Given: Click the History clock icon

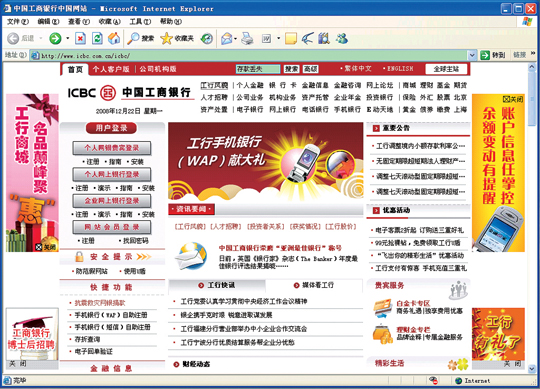Looking at the screenshot, I should pyautogui.click(x=207, y=38).
